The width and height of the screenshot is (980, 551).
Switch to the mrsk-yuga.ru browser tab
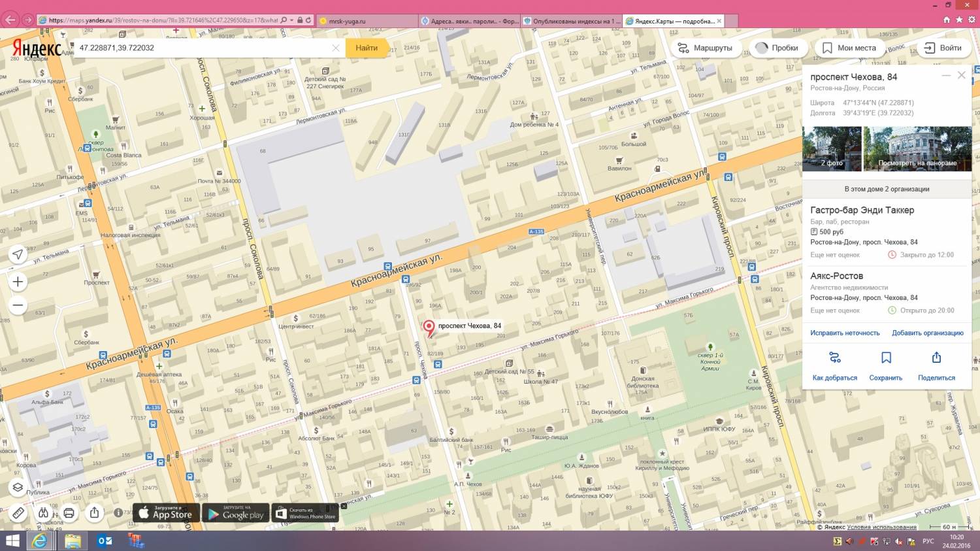coord(366,21)
